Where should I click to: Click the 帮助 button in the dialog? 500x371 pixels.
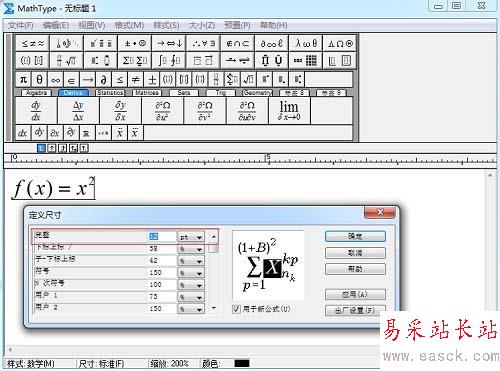355,269
